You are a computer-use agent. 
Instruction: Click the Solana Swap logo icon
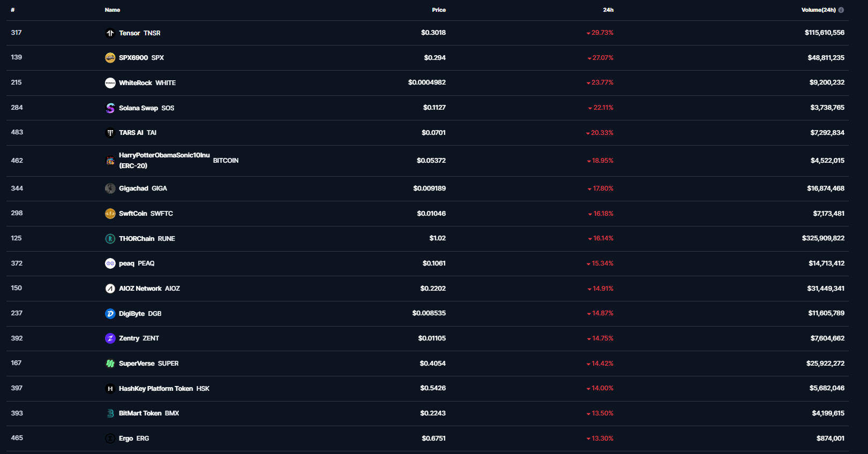(x=110, y=108)
